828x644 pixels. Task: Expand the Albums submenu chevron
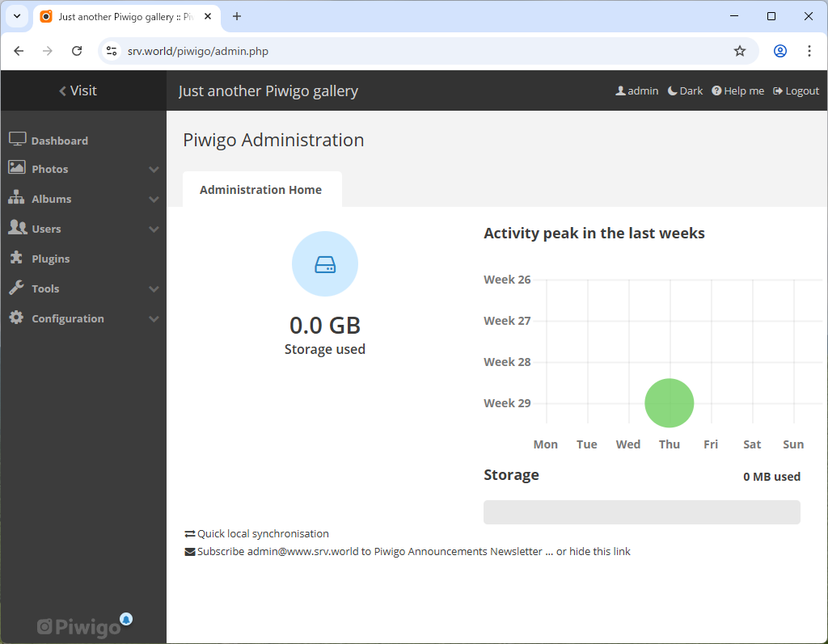pyautogui.click(x=154, y=199)
